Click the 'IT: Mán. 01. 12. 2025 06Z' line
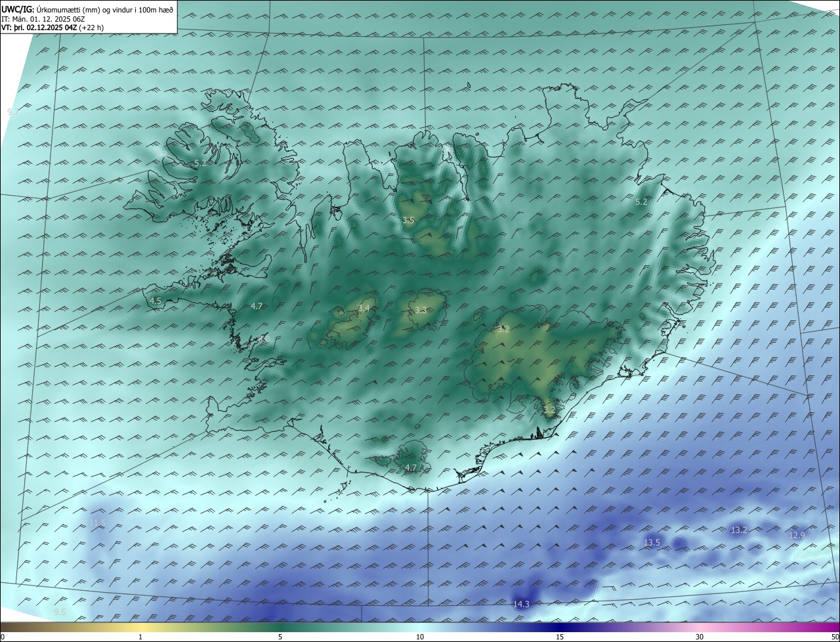Image resolution: width=840 pixels, height=642 pixels. tap(43, 19)
